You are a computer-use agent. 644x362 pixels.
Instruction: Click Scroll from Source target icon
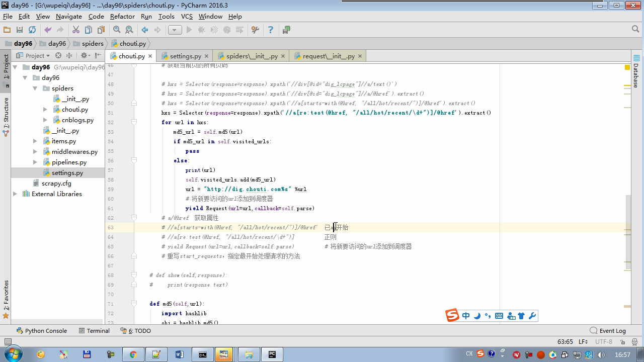click(x=58, y=56)
